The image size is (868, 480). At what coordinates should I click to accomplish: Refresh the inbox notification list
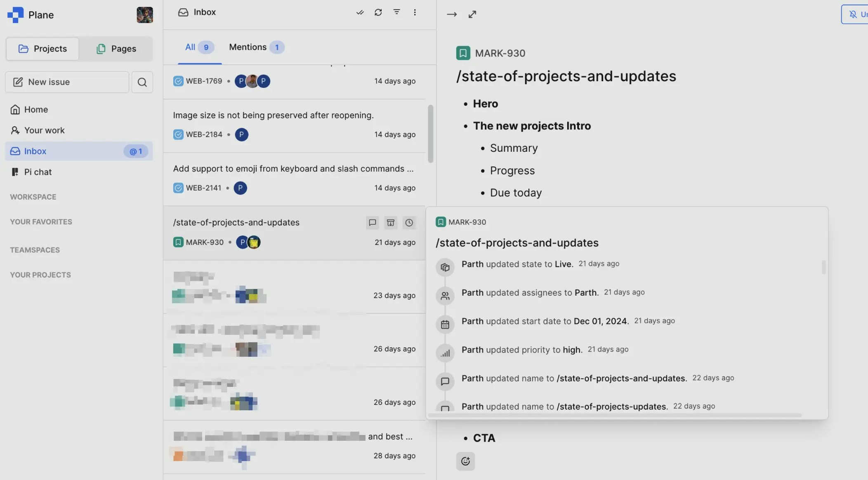(378, 12)
